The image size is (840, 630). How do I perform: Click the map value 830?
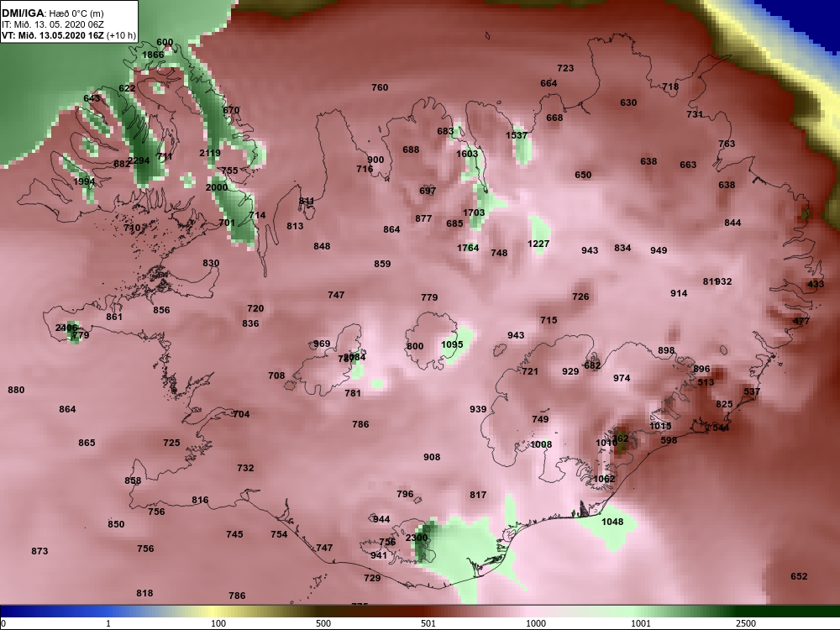pyautogui.click(x=211, y=263)
